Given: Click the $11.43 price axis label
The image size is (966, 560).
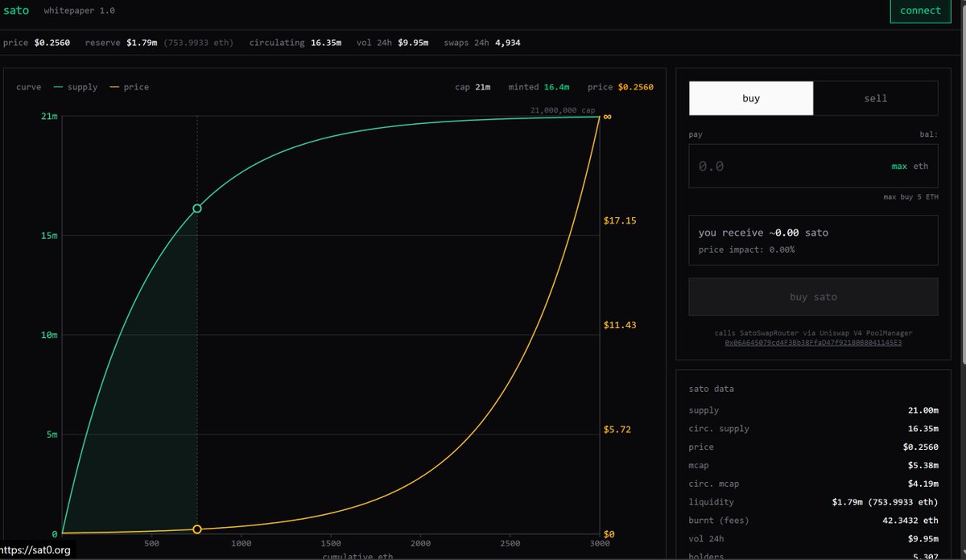Looking at the screenshot, I should point(620,325).
